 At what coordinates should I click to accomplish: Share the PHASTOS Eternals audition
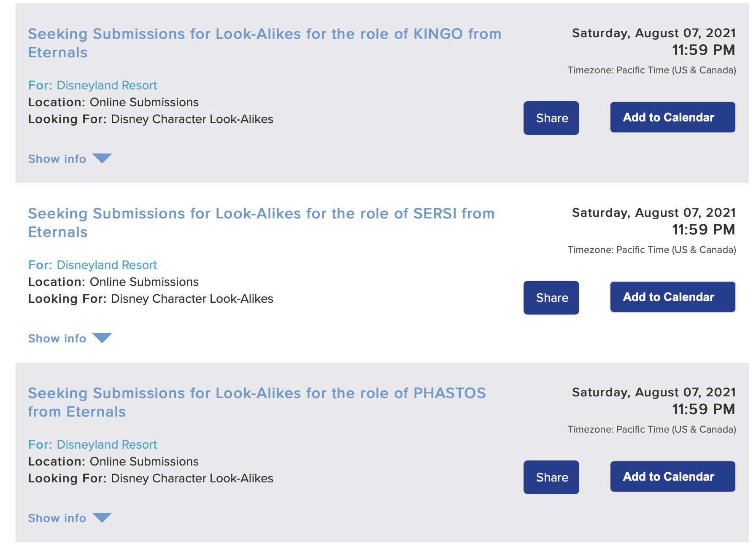[551, 477]
